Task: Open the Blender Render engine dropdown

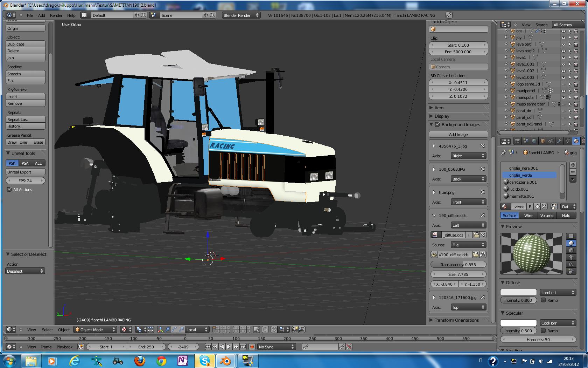Action: pos(241,15)
